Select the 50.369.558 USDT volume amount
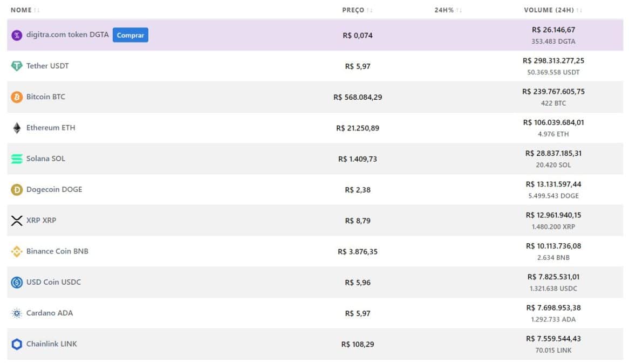Image resolution: width=629 pixels, height=364 pixels. point(553,72)
